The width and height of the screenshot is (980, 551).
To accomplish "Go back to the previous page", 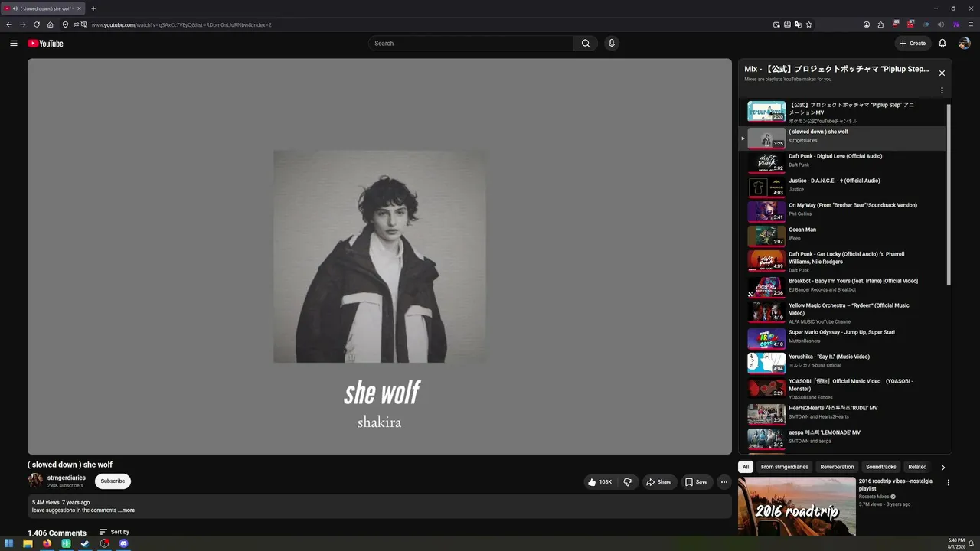I will [9, 24].
